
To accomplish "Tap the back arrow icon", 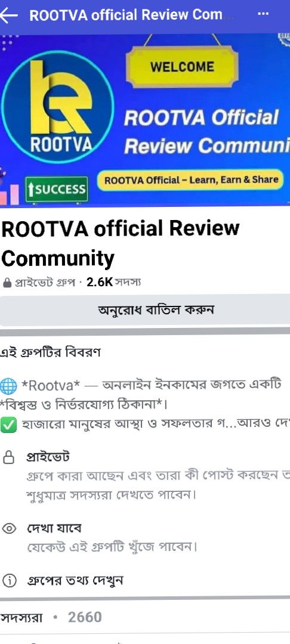I will (x=8, y=16).
